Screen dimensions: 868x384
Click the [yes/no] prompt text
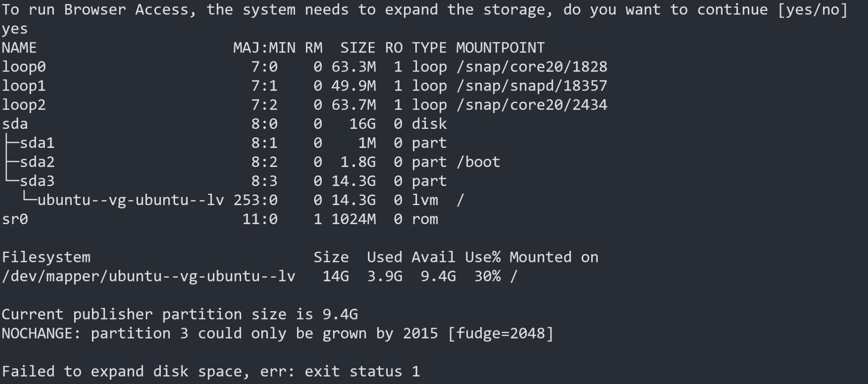[812, 10]
